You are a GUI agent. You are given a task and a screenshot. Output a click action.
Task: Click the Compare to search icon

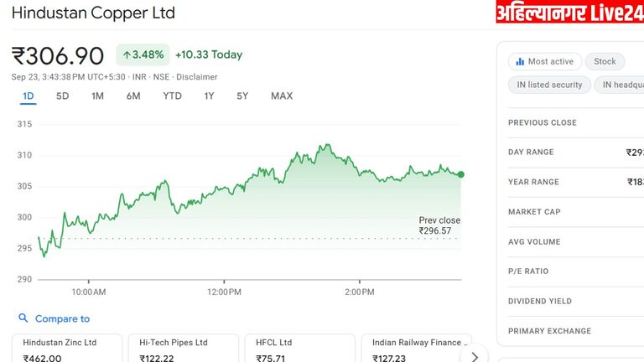click(x=23, y=318)
